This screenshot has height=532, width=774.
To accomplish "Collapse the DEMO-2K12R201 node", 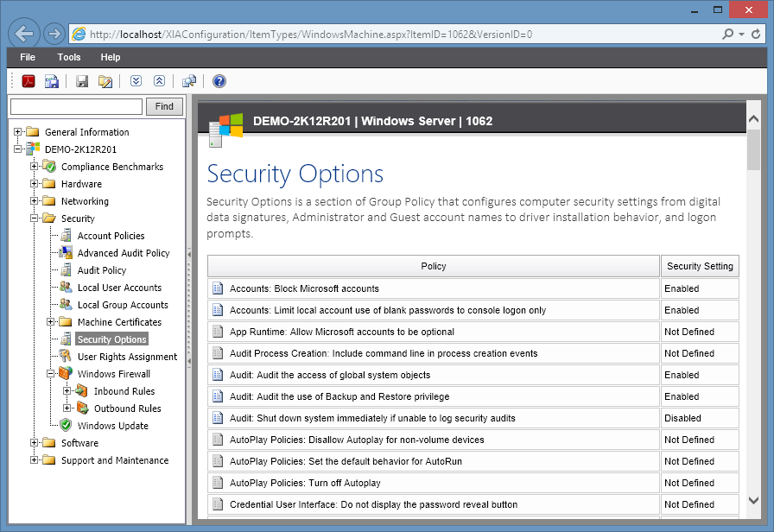I will (18, 149).
